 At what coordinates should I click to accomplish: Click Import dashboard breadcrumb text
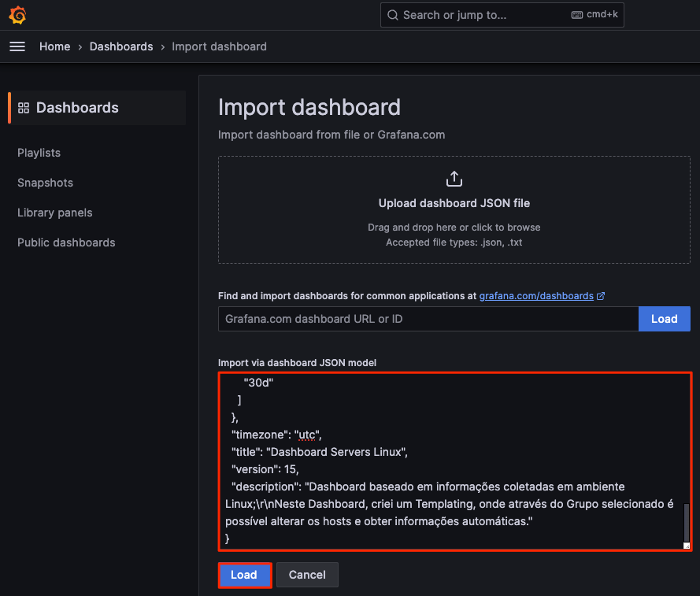(219, 46)
